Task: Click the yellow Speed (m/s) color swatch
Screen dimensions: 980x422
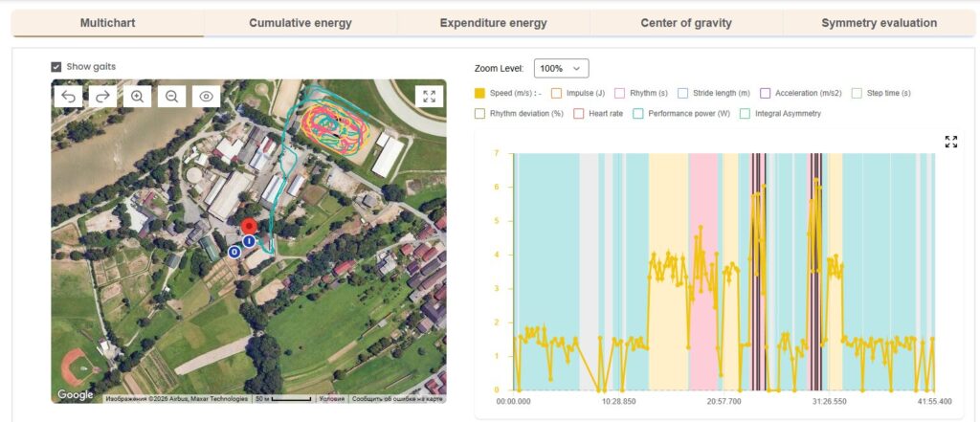Action: pos(479,93)
